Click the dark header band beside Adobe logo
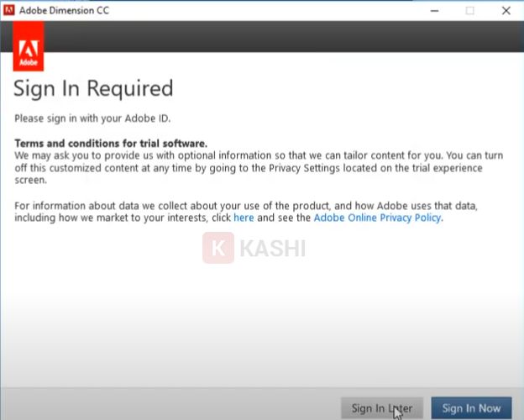The height and width of the screenshot is (420, 524). pos(277,37)
